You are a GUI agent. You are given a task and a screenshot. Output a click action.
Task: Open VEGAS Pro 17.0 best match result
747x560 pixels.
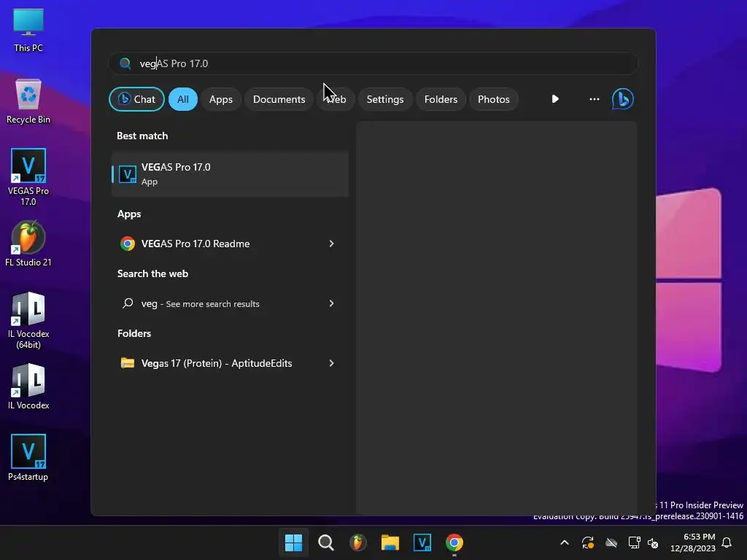230,174
